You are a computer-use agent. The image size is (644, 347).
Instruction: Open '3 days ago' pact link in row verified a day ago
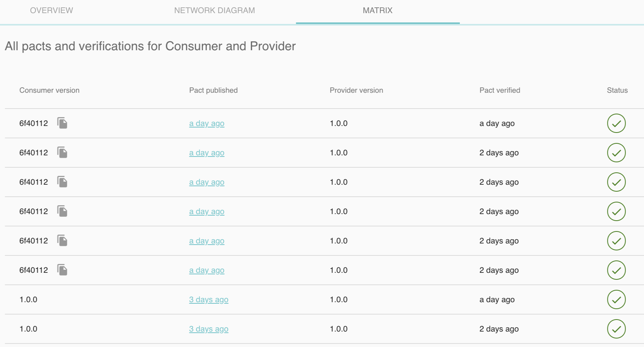pyautogui.click(x=208, y=299)
